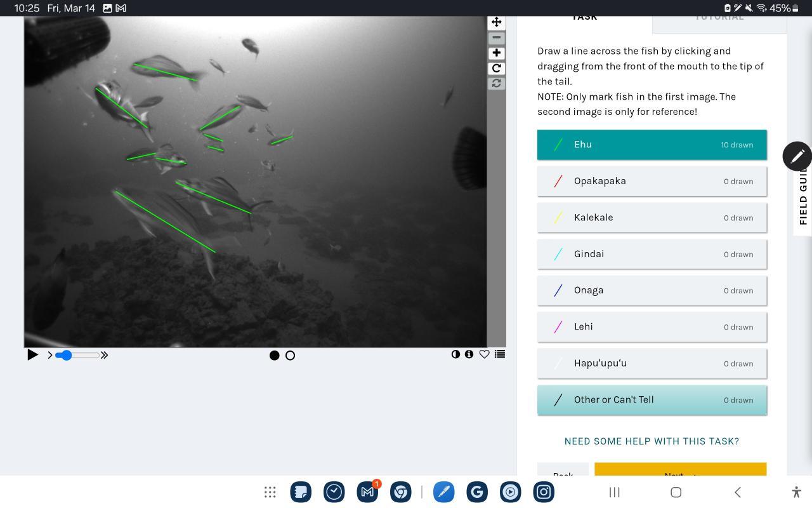Select the Opakapaka species tool
Screen dimensions: 812x508
tap(652, 181)
